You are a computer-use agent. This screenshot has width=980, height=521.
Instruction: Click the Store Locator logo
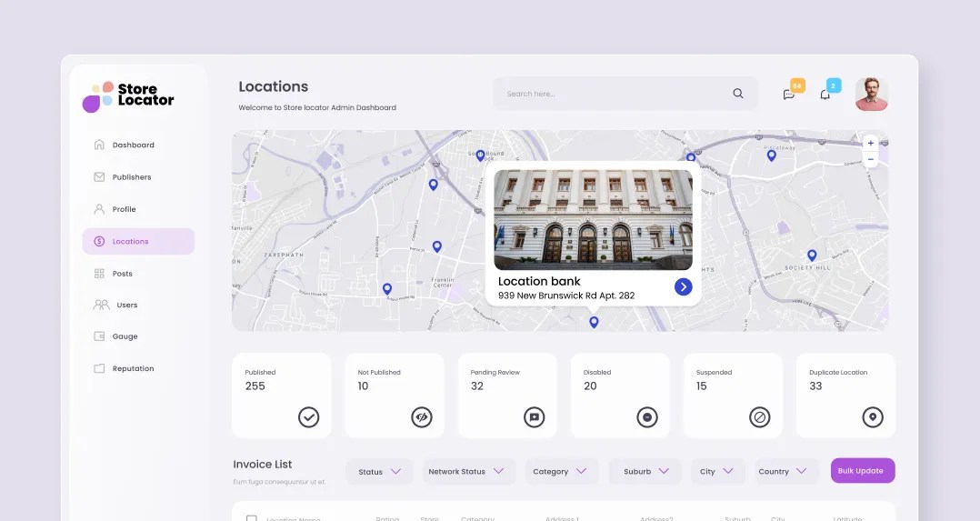[x=128, y=96]
